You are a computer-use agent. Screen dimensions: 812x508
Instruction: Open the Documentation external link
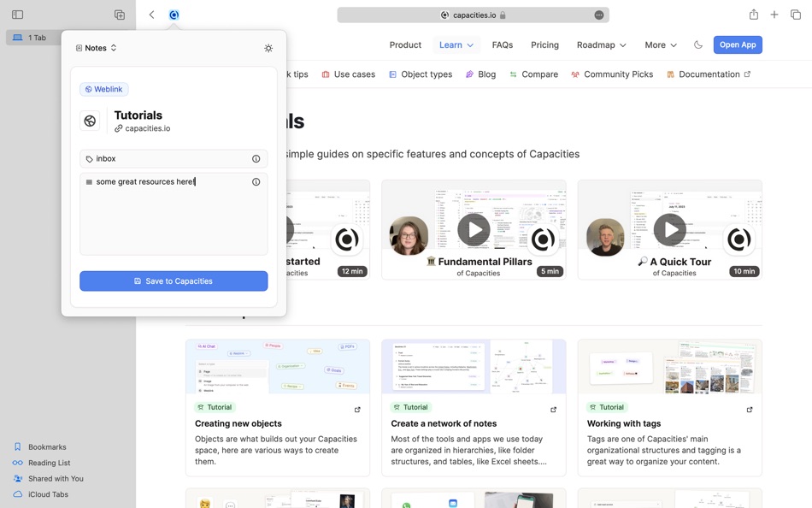[x=709, y=74]
